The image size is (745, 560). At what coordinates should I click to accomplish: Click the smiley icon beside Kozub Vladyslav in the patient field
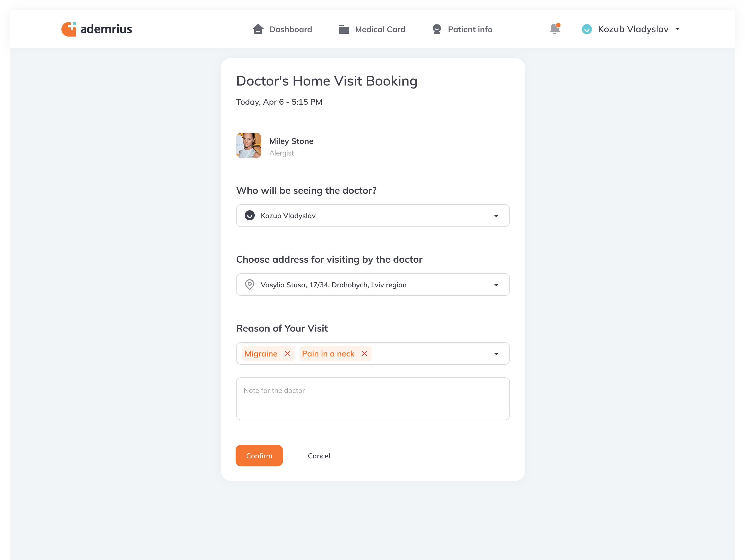(x=250, y=216)
